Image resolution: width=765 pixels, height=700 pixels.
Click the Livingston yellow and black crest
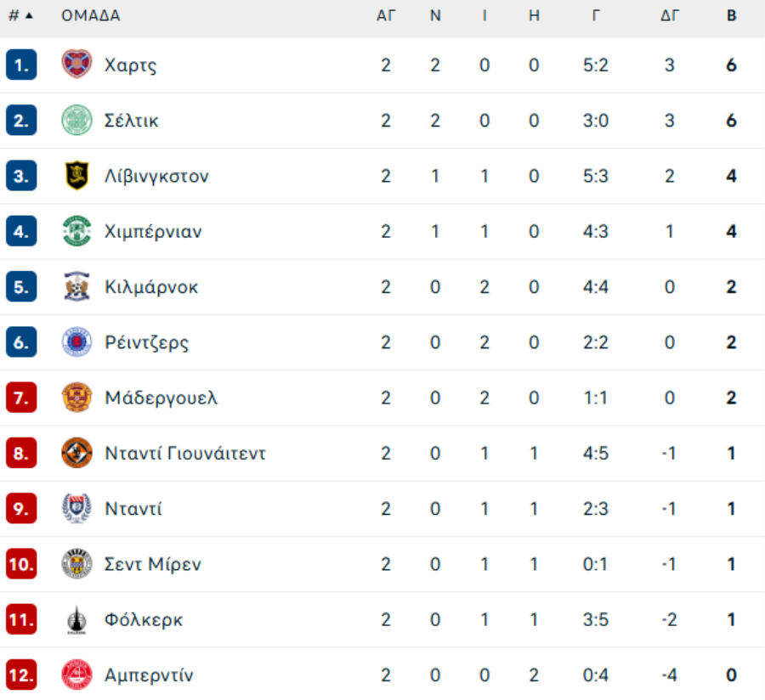click(76, 176)
